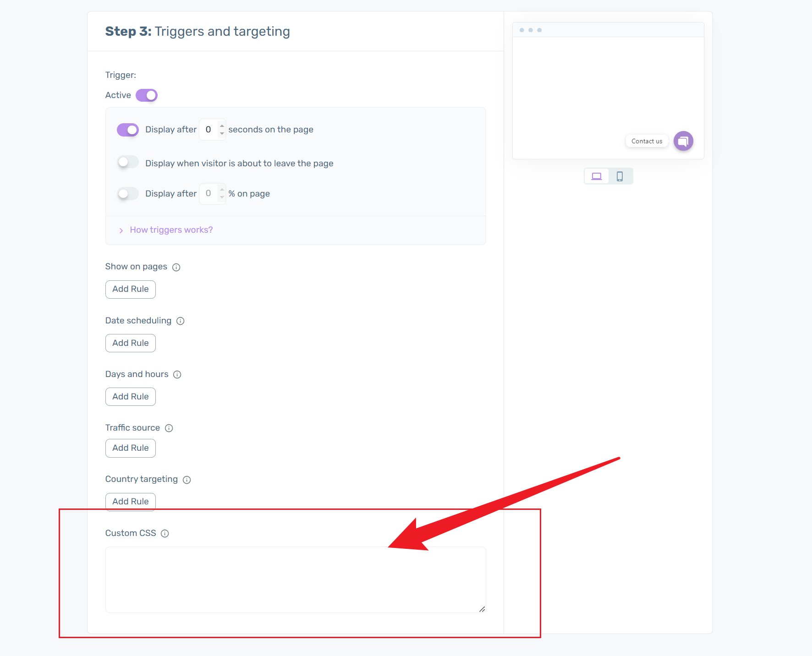The height and width of the screenshot is (656, 812).
Task: Click the info icon beside Show on pages
Action: tap(176, 267)
